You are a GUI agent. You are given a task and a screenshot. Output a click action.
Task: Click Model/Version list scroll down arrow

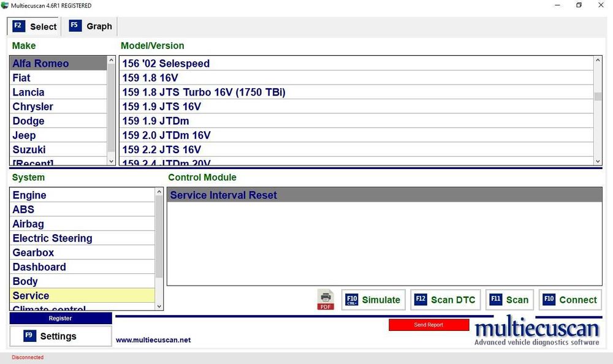click(598, 161)
